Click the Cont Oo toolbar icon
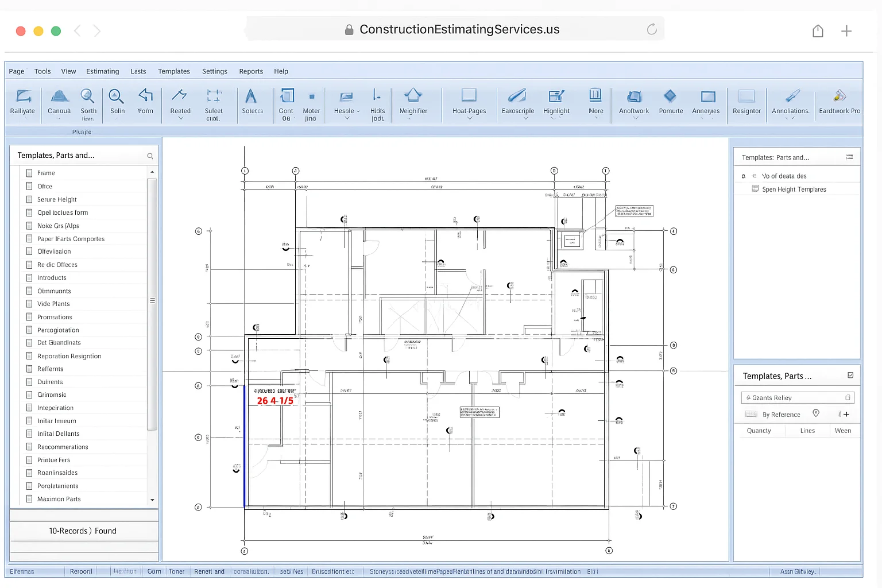882x588 pixels. tap(287, 95)
